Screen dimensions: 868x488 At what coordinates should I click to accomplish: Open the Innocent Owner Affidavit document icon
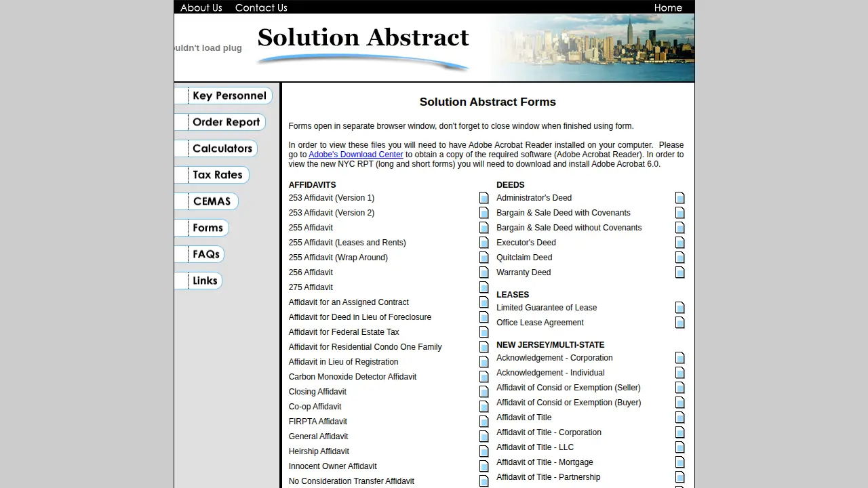[484, 466]
